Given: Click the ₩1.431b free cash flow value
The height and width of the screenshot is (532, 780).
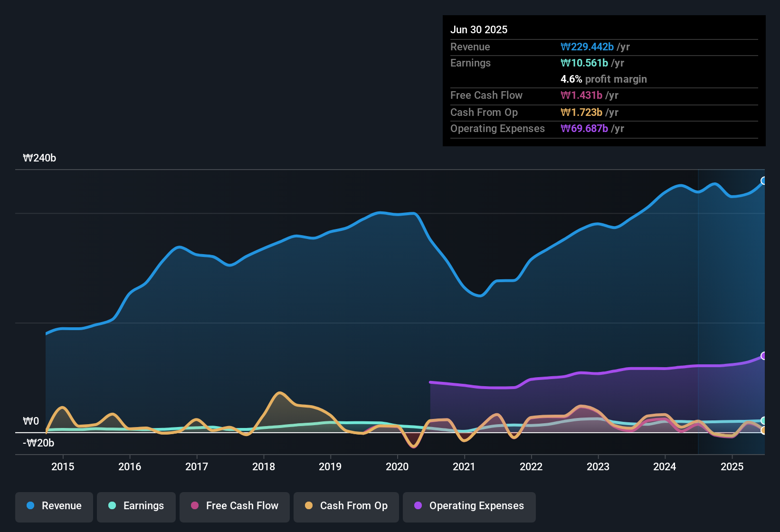Looking at the screenshot, I should coord(581,95).
